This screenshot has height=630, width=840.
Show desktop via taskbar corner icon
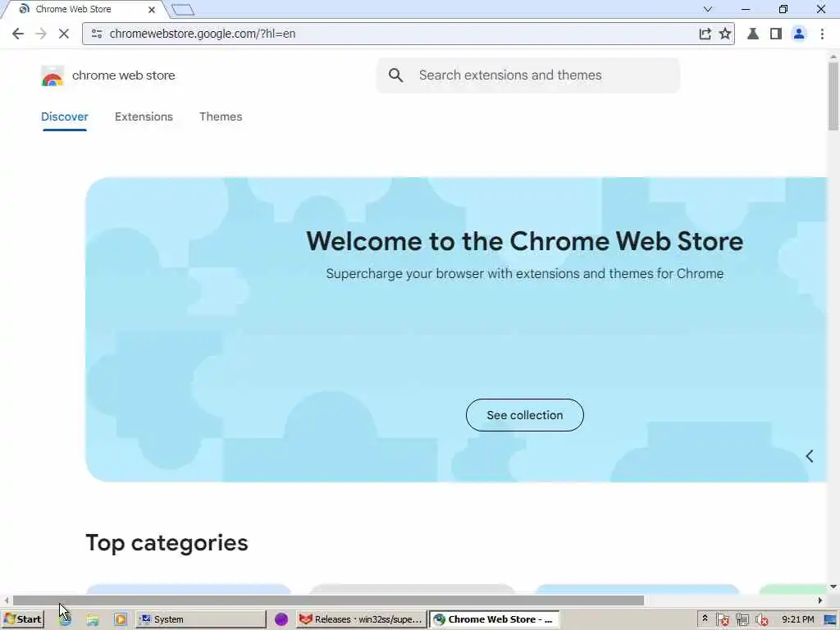830,620
